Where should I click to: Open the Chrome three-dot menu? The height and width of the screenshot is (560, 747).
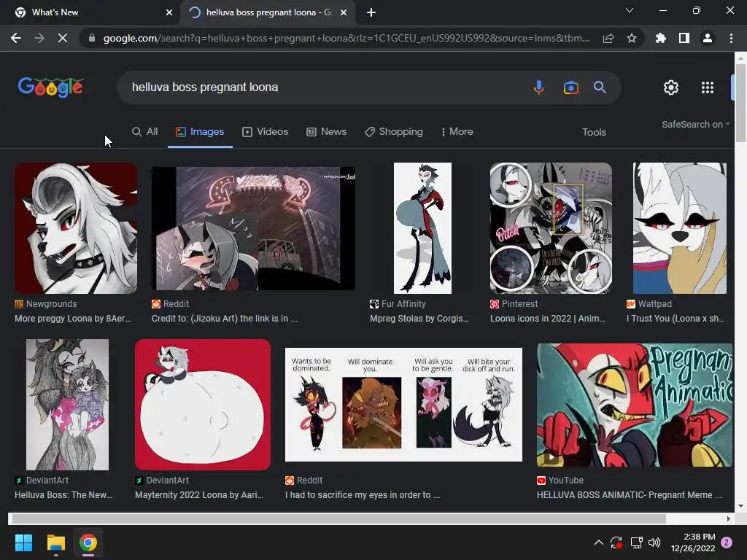pyautogui.click(x=731, y=38)
